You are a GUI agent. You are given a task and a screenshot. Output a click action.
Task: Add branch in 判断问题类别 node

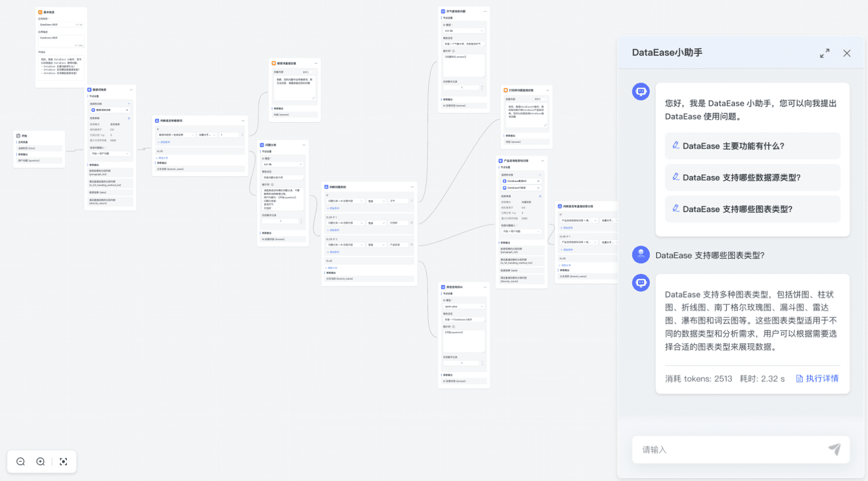pos(332,268)
